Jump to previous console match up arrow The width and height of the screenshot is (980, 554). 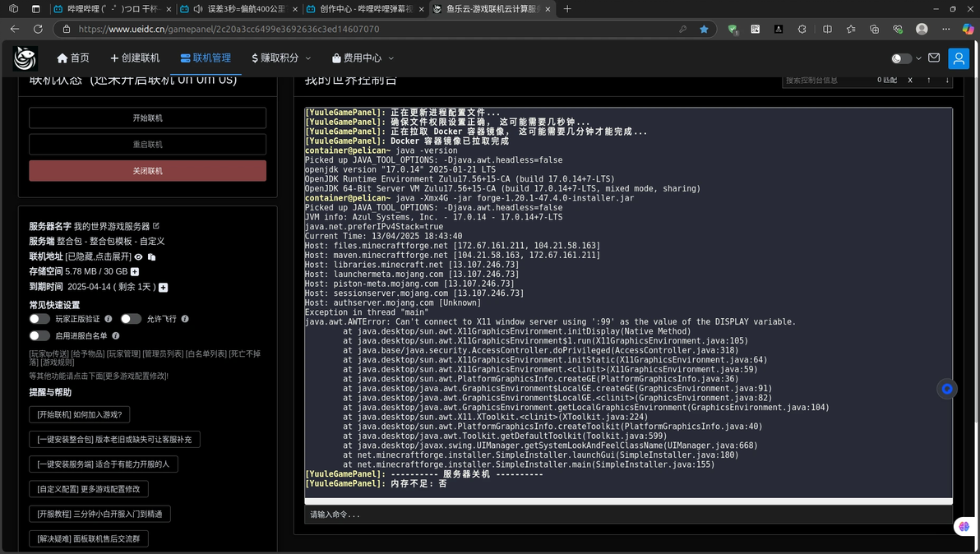[x=929, y=80]
